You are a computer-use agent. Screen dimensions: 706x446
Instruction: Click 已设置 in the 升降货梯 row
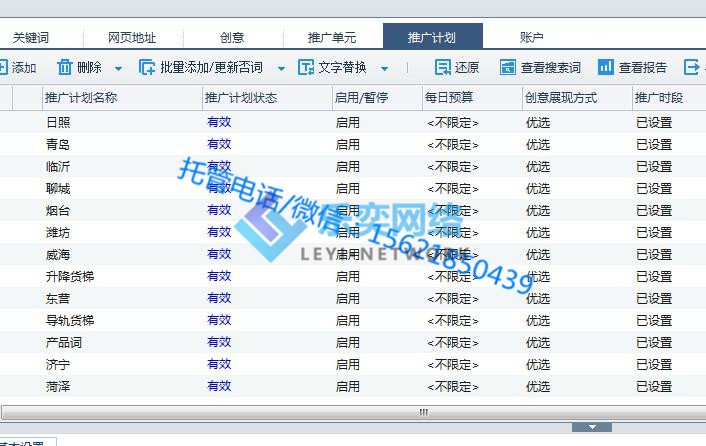(x=654, y=277)
